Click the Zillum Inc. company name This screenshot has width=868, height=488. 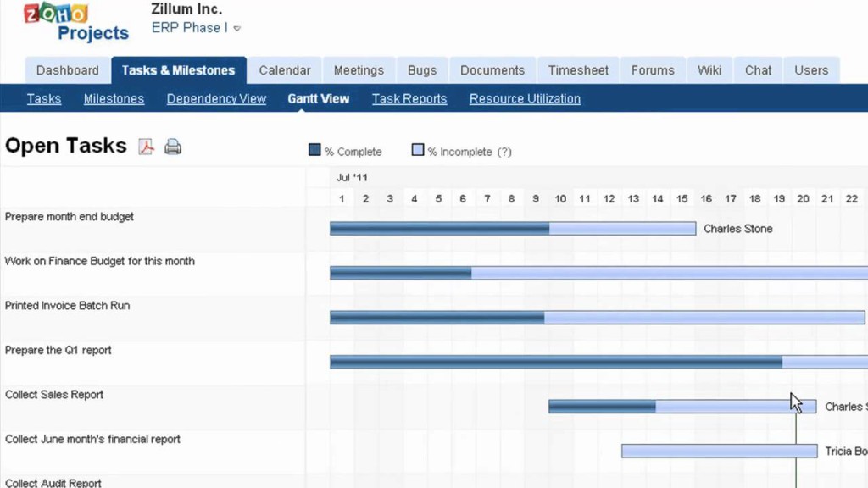[186, 8]
